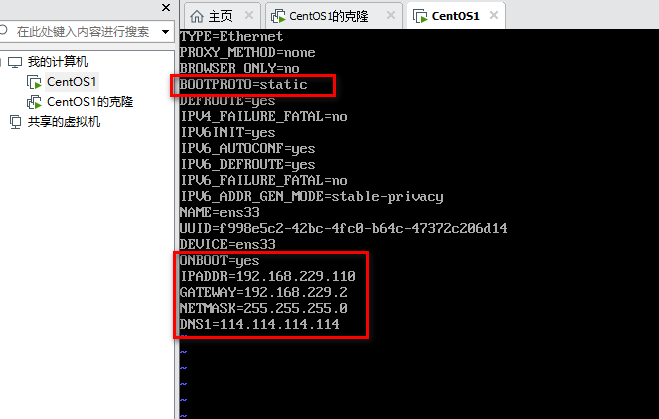Close the 主页 tab
The image size is (659, 419).
click(x=249, y=16)
